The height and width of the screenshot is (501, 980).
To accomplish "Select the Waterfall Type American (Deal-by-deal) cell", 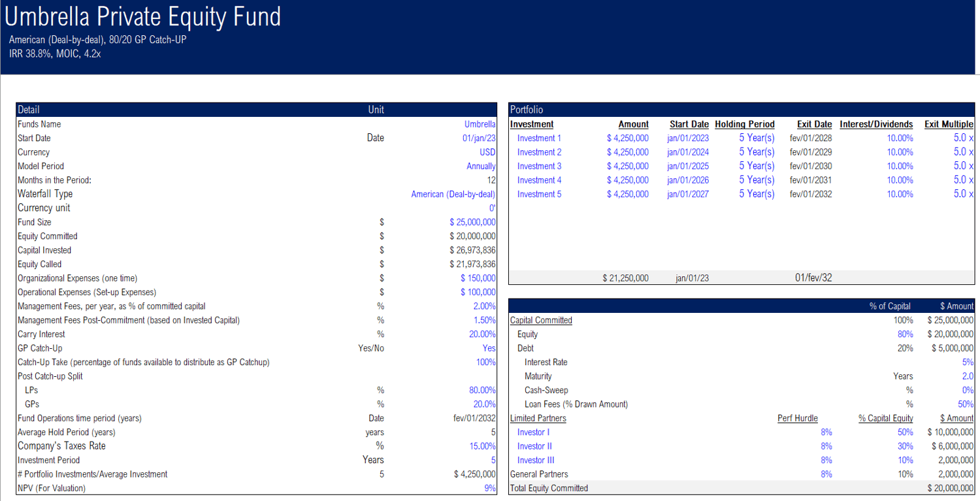I will pyautogui.click(x=453, y=194).
